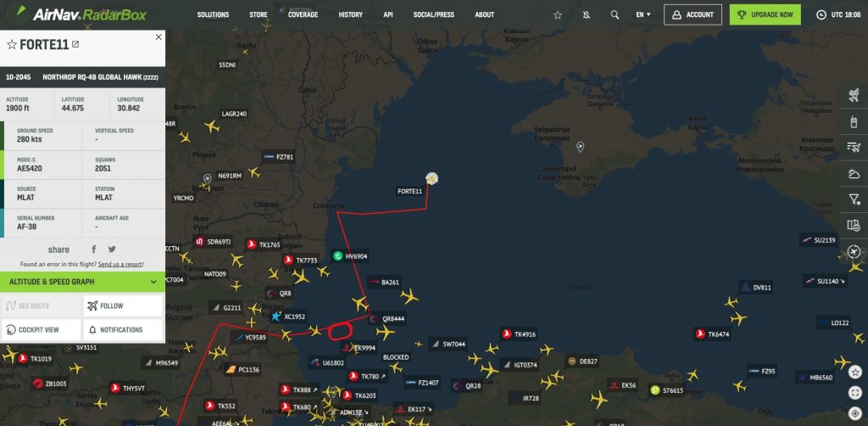Click the See Route button

[42, 305]
